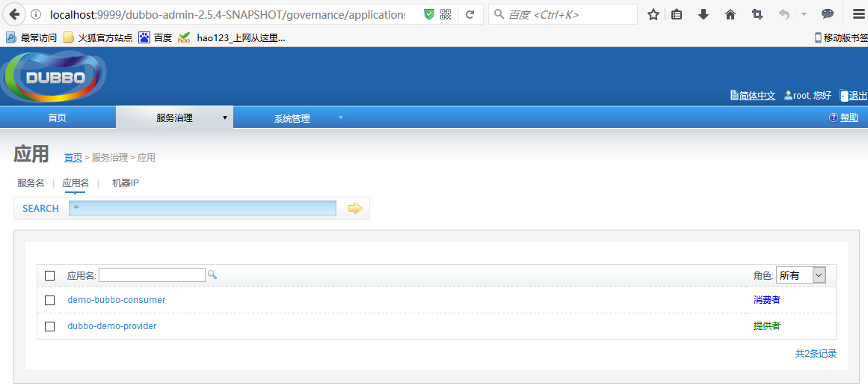Viewport: 868px width, 392px height.
Task: Bookmark this page with star icon
Action: point(653,14)
